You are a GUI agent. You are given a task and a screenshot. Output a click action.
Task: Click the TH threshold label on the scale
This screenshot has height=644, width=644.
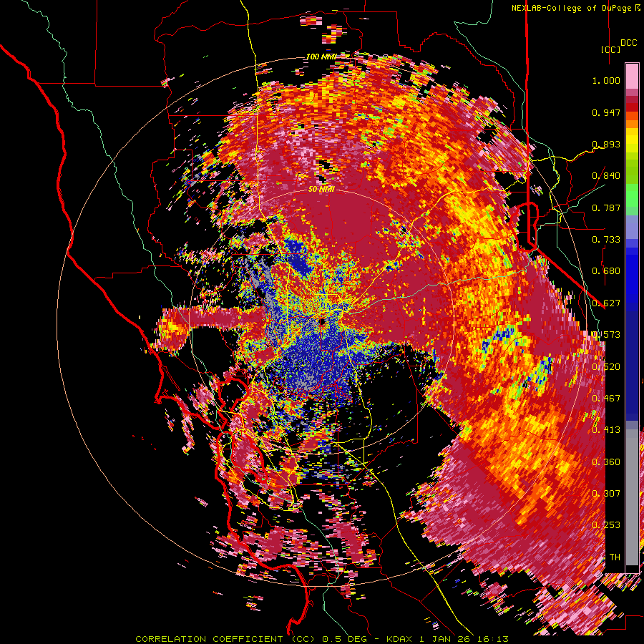(615, 557)
